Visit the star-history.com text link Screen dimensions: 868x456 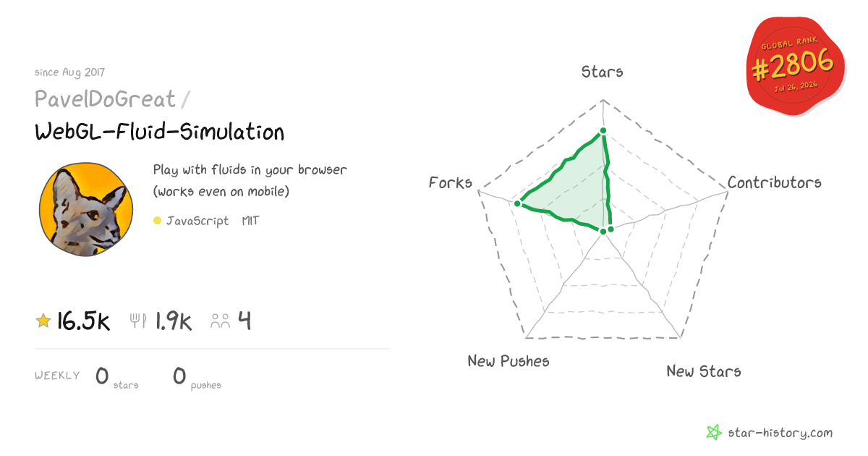(x=780, y=433)
